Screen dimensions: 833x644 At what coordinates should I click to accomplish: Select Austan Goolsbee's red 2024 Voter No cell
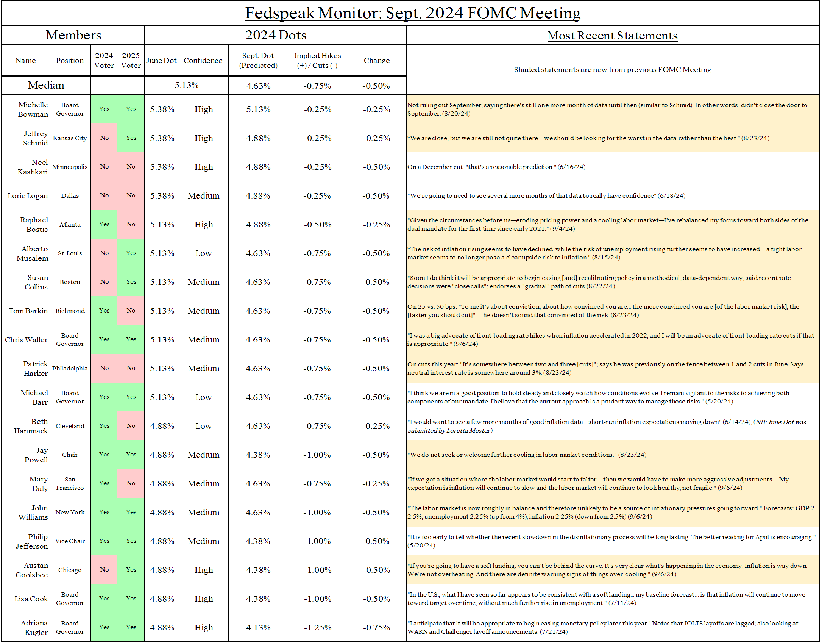click(104, 570)
